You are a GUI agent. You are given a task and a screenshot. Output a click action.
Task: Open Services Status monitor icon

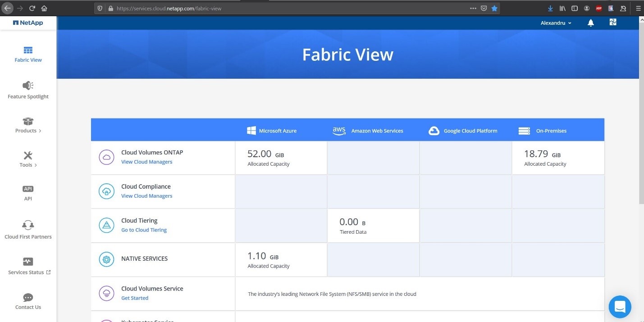(x=28, y=261)
